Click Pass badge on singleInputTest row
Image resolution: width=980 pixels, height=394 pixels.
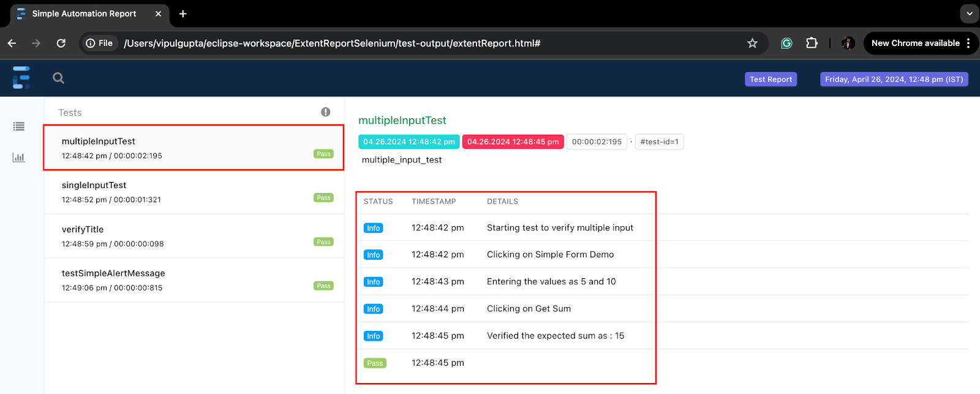click(323, 198)
